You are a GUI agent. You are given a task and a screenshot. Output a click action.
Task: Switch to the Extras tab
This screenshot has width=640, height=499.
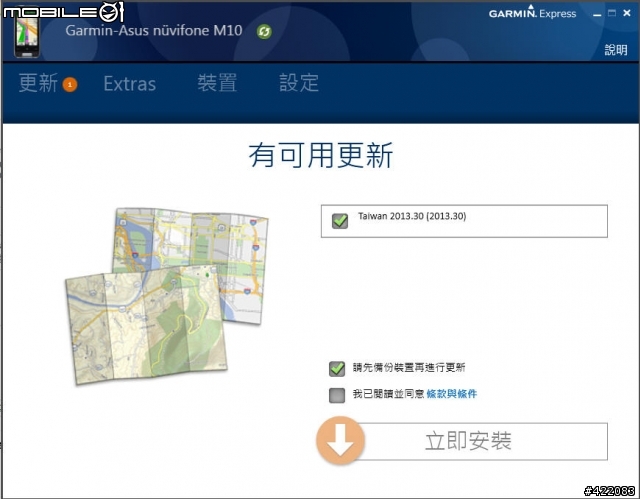point(130,84)
